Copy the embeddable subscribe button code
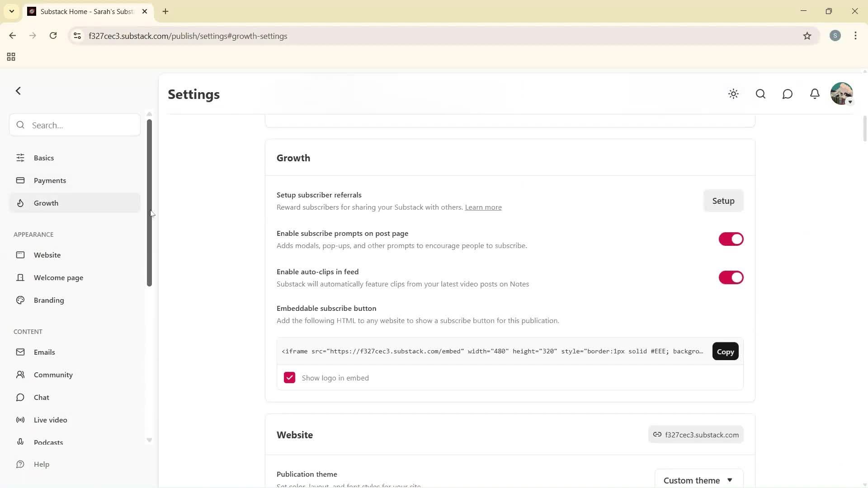This screenshot has width=868, height=488. (725, 351)
